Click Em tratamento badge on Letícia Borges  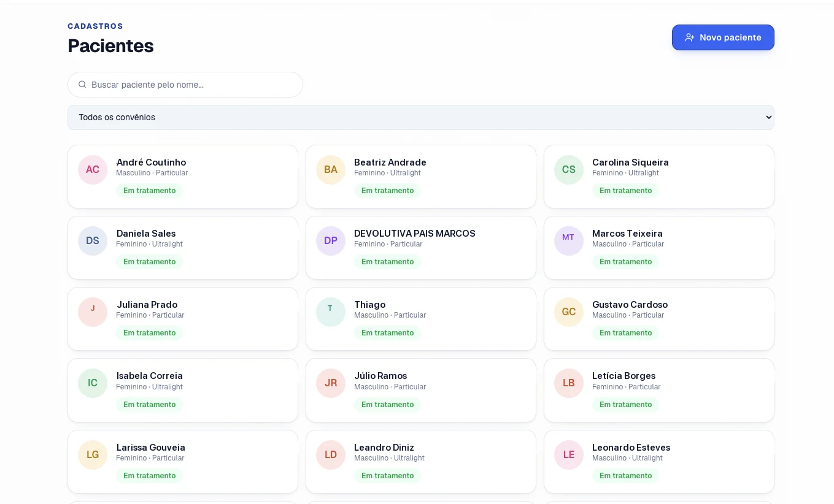[626, 405]
